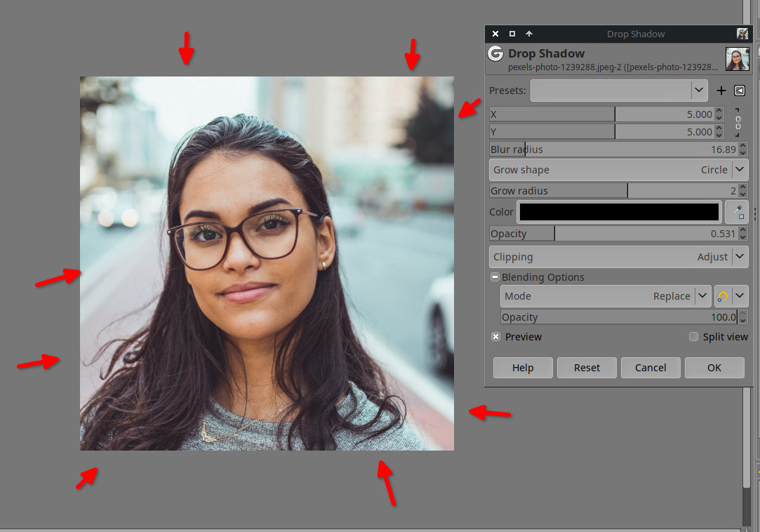
Task: Toggle the X and Y chain link
Action: [738, 123]
